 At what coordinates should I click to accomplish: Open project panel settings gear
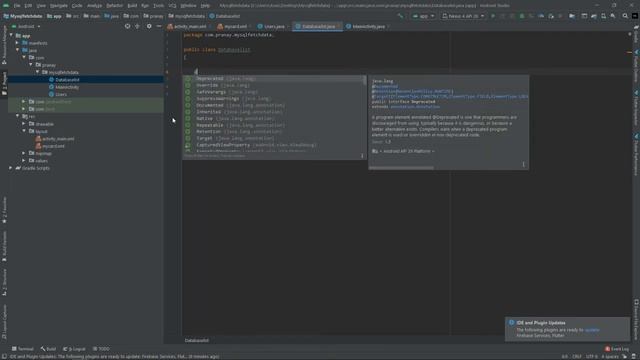[149, 26]
